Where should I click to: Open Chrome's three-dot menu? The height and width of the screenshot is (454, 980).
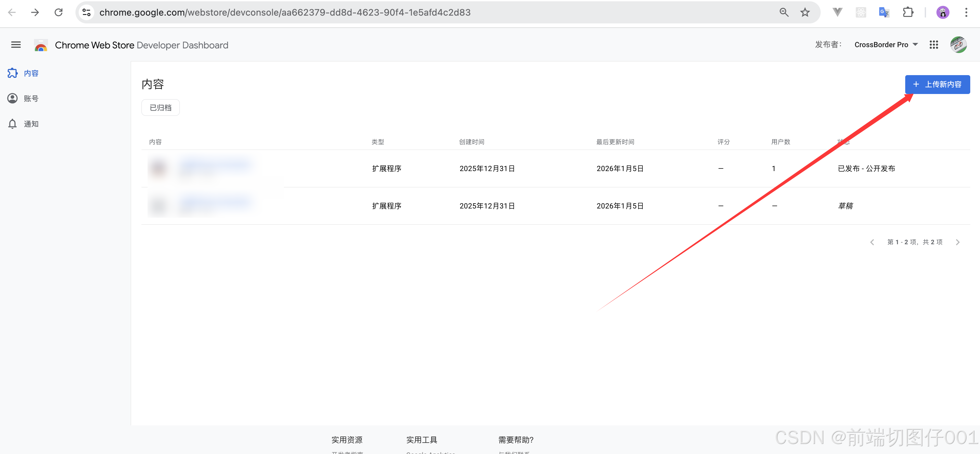pos(966,13)
